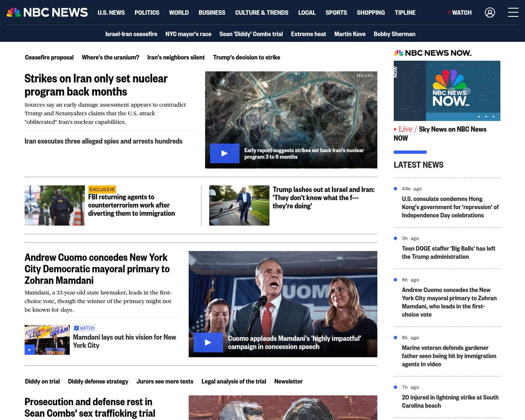Select Extreme heat trending topic
This screenshot has width=525, height=420.
pos(308,34)
